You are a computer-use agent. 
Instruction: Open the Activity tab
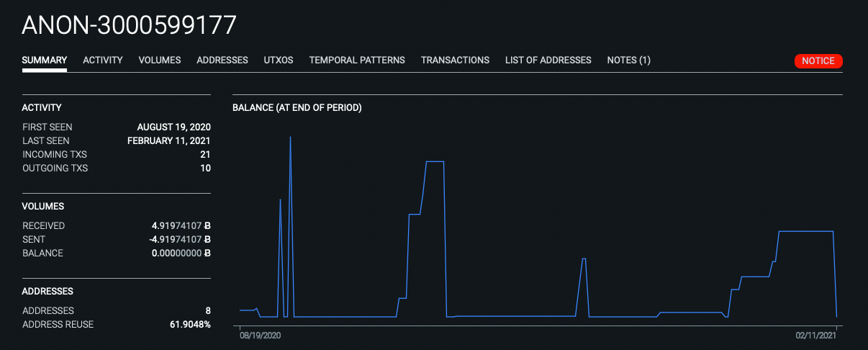(103, 60)
